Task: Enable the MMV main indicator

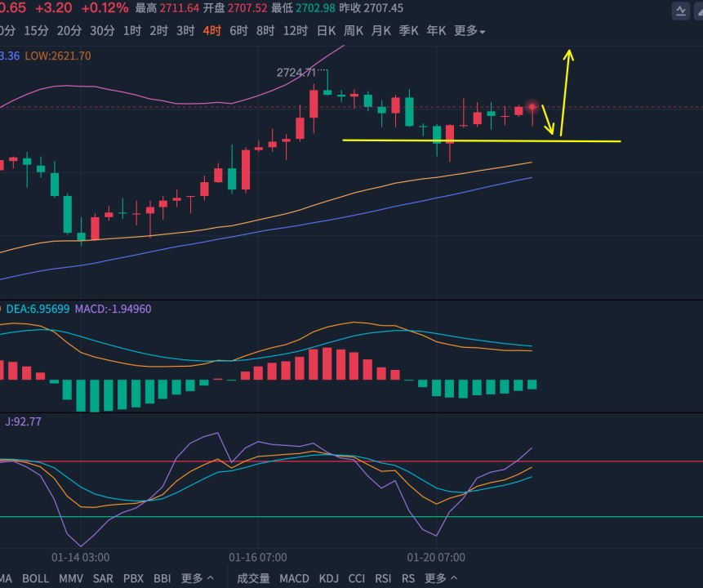Action: [71, 578]
